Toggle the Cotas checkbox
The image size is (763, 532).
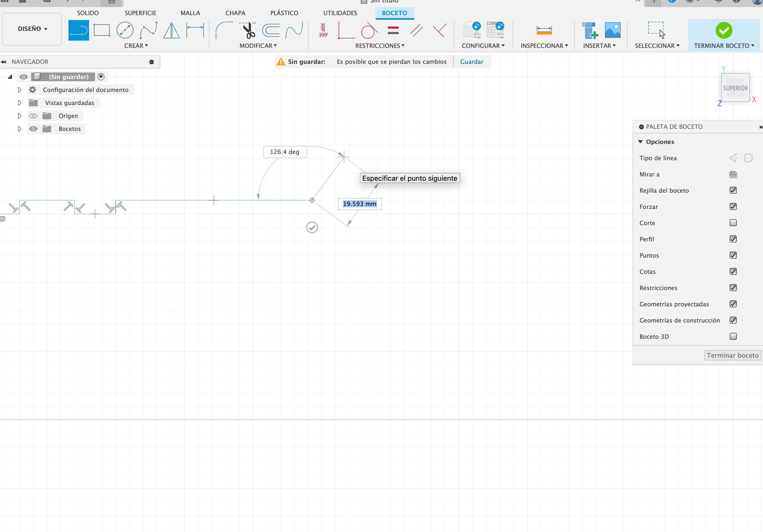tap(733, 272)
